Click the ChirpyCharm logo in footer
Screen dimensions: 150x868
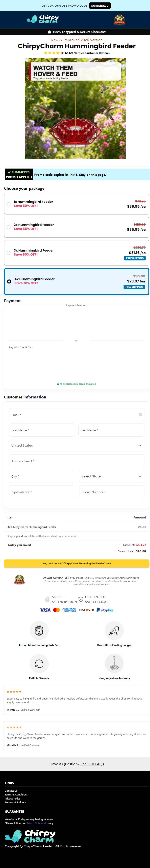[x=30, y=836]
